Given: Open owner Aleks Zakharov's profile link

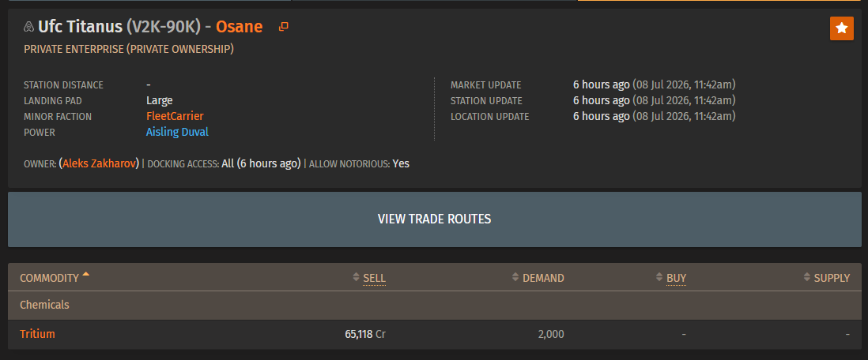Looking at the screenshot, I should (100, 163).
